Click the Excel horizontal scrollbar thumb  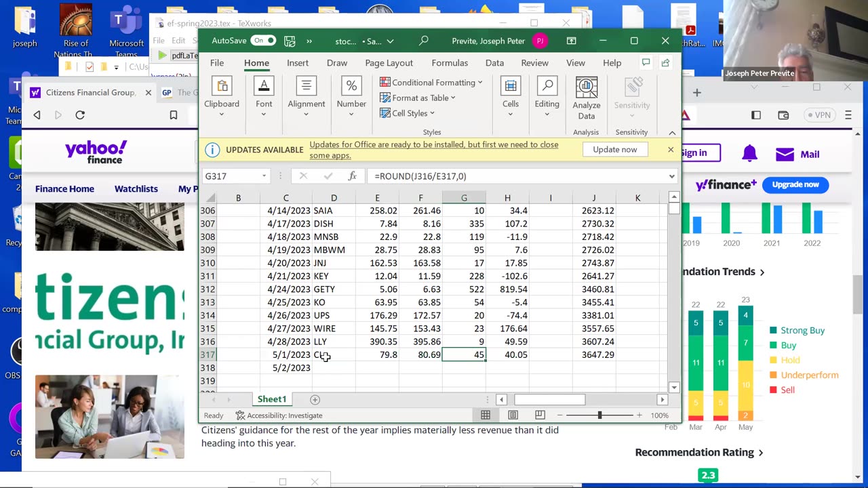pos(550,400)
